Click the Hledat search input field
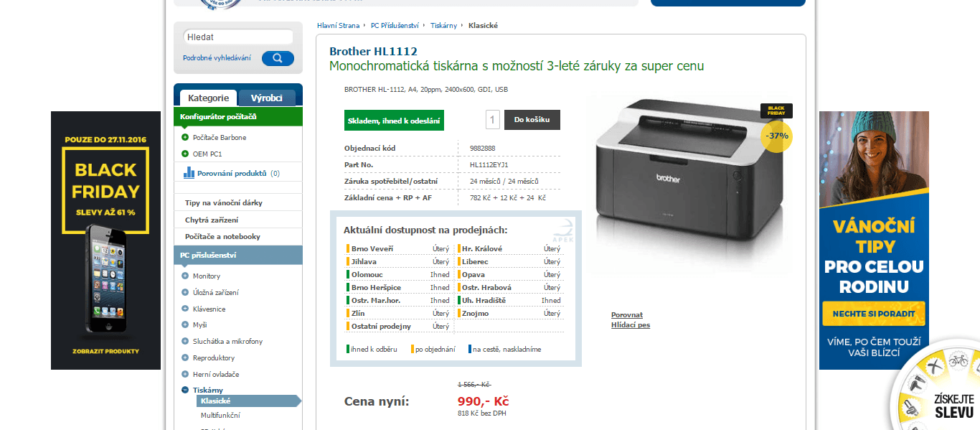 point(238,37)
